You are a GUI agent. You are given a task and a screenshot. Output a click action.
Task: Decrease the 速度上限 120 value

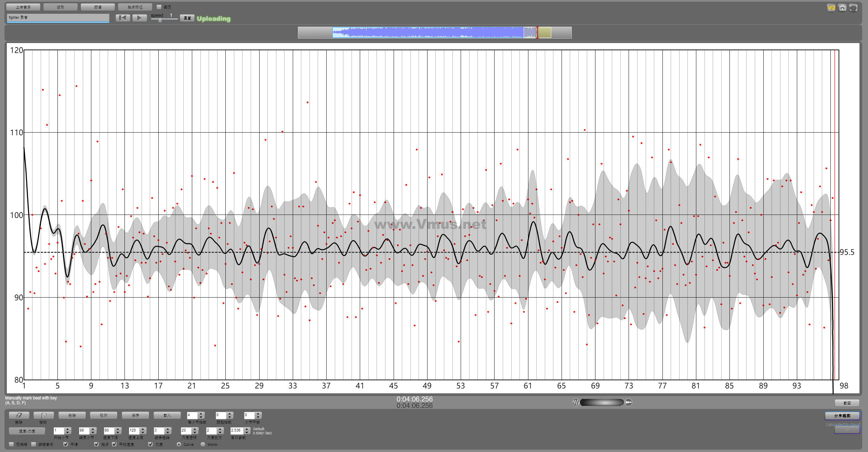(x=143, y=433)
